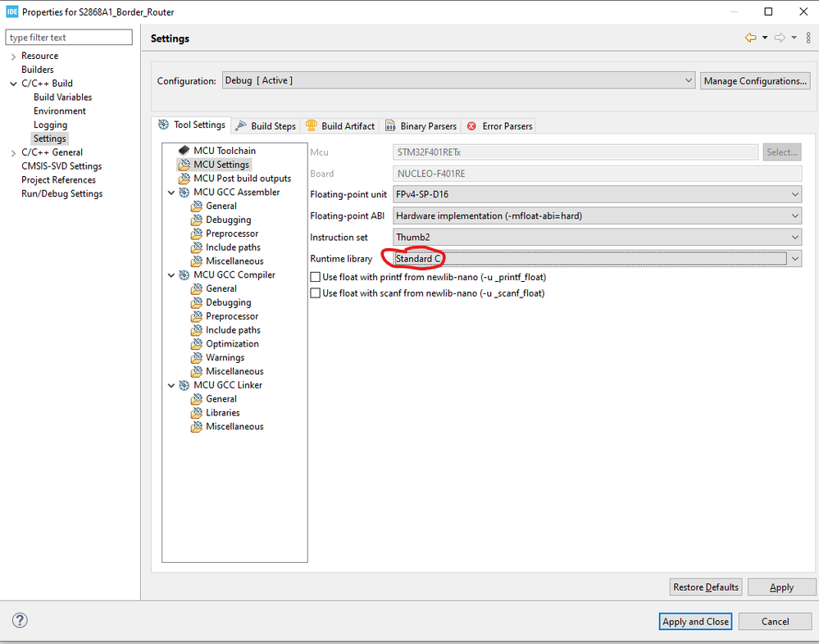Viewport: 819px width, 644px height.
Task: Click the Assembler Debugging icon
Action: pyautogui.click(x=197, y=220)
